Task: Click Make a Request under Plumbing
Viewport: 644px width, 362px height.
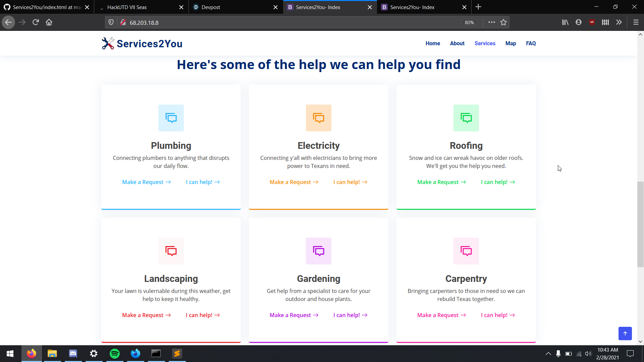Action: coord(146,182)
